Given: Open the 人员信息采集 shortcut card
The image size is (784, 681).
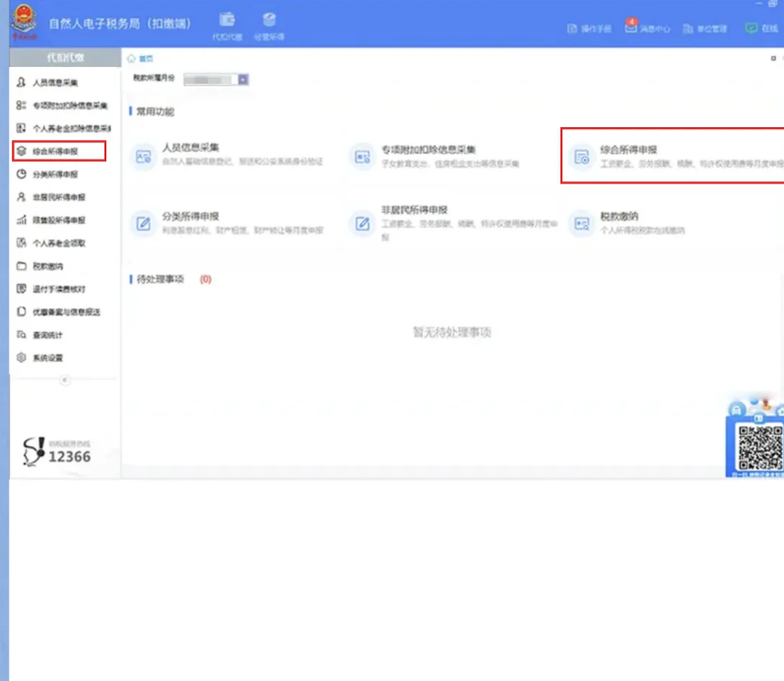Looking at the screenshot, I should 228,155.
